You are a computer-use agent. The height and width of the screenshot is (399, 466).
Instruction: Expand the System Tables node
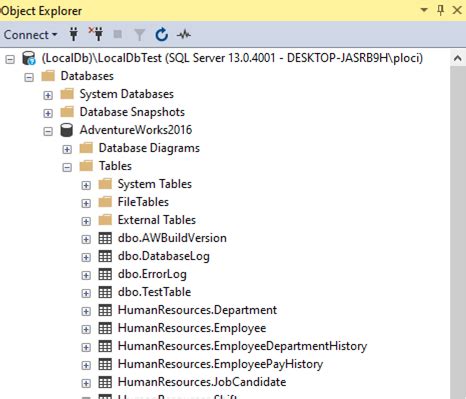click(x=86, y=186)
